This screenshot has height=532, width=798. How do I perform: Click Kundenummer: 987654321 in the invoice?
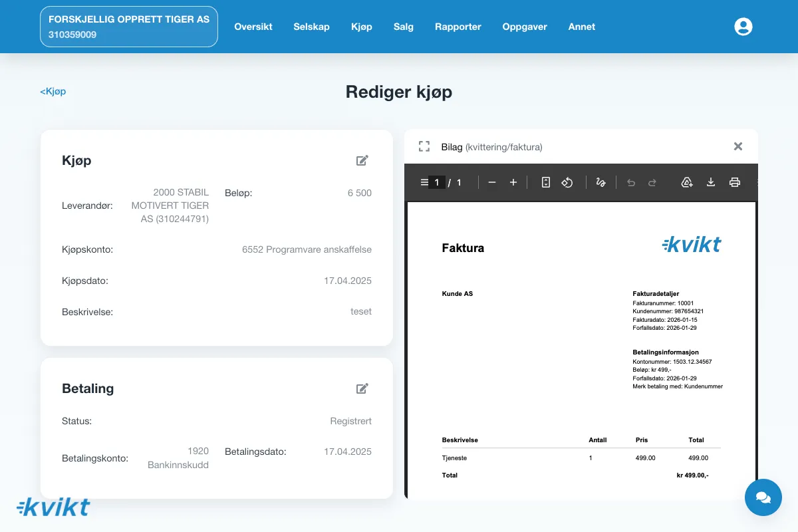click(668, 311)
